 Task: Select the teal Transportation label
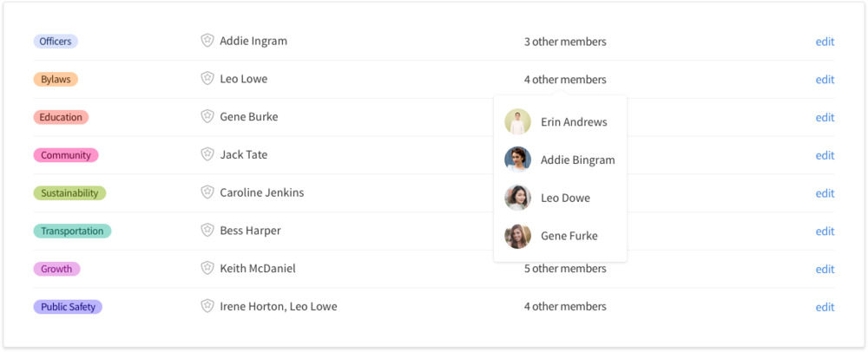click(x=72, y=231)
